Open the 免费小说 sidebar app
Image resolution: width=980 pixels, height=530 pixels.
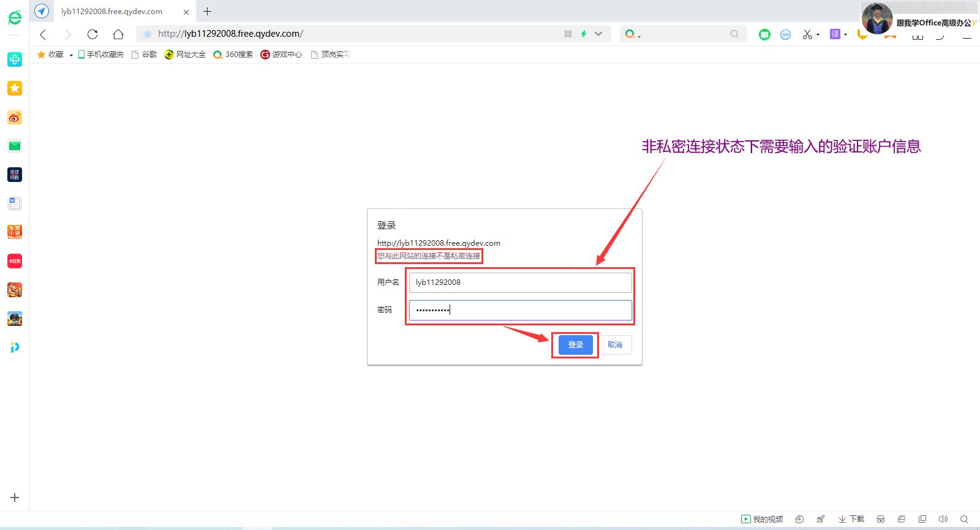[15, 232]
